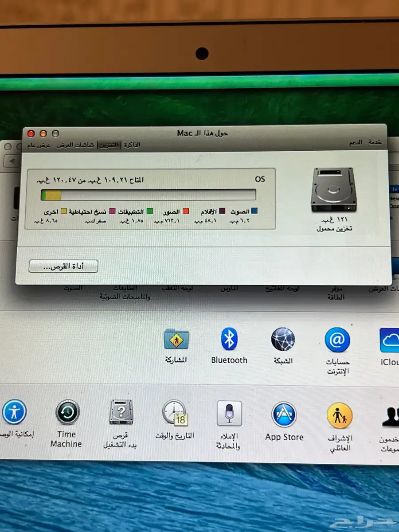Open Users & Groups silhouettes icon
Screen dimensions: 399x532
[390, 416]
